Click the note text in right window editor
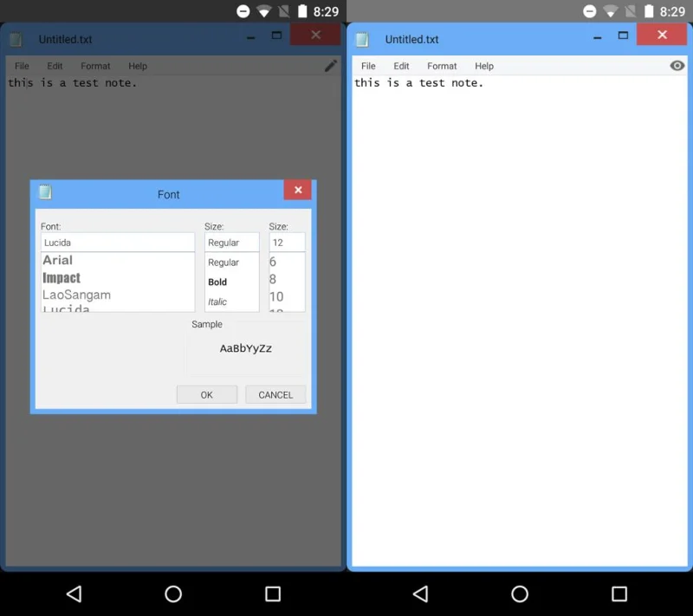The height and width of the screenshot is (616, 693). [x=418, y=82]
